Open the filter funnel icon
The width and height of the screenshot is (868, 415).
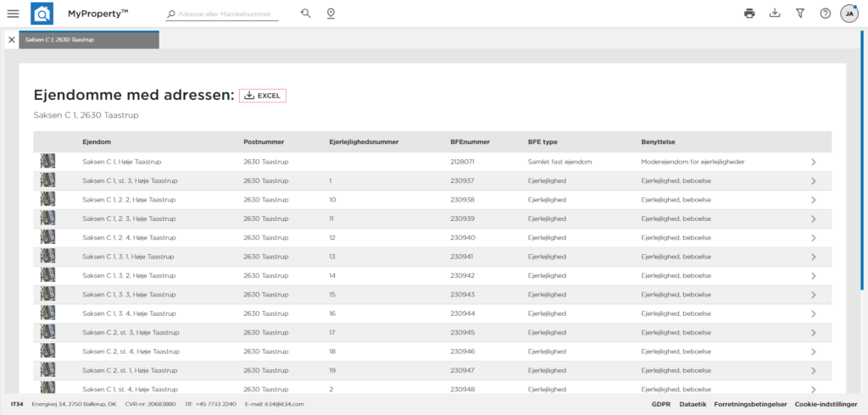[x=800, y=14]
